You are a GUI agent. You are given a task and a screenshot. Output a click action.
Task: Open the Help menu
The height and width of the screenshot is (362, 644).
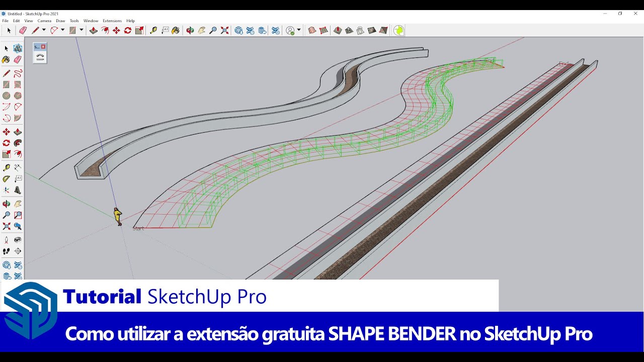tap(131, 21)
